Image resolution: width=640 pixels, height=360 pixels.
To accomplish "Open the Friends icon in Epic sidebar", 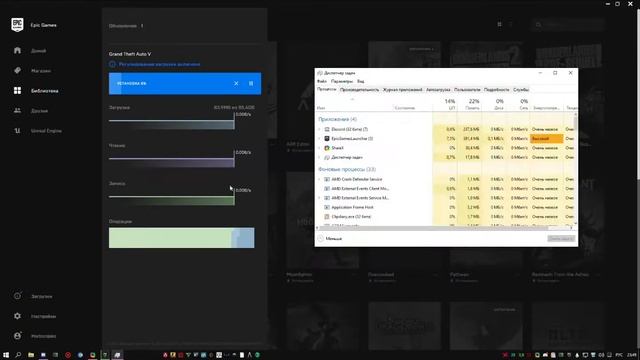I will click(x=17, y=111).
